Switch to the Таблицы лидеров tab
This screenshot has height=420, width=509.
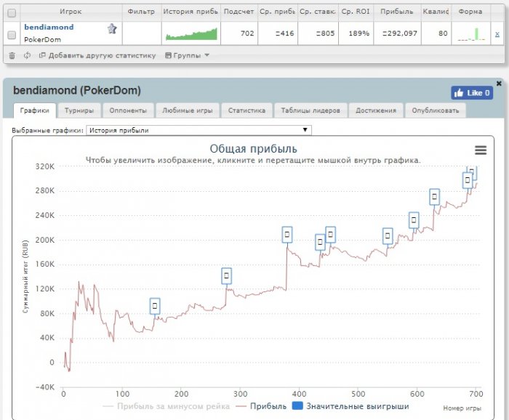[310, 110]
